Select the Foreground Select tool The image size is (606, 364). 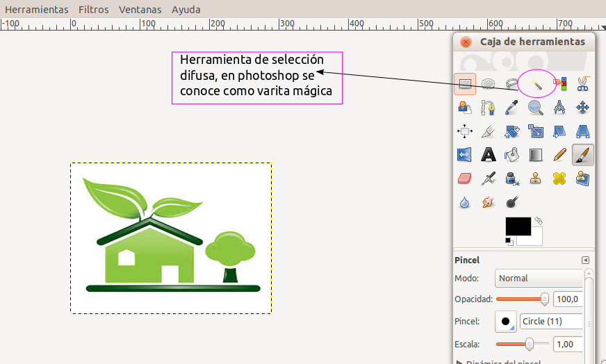point(464,108)
